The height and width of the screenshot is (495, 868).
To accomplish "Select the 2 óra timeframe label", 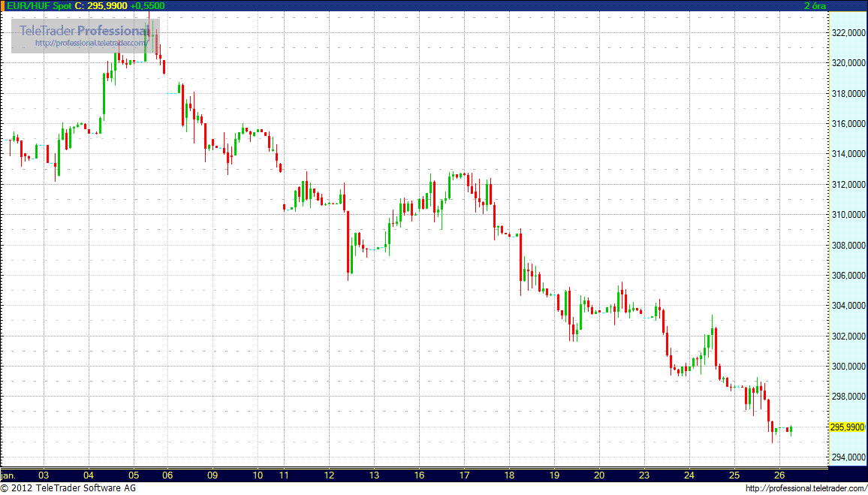I will click(815, 6).
